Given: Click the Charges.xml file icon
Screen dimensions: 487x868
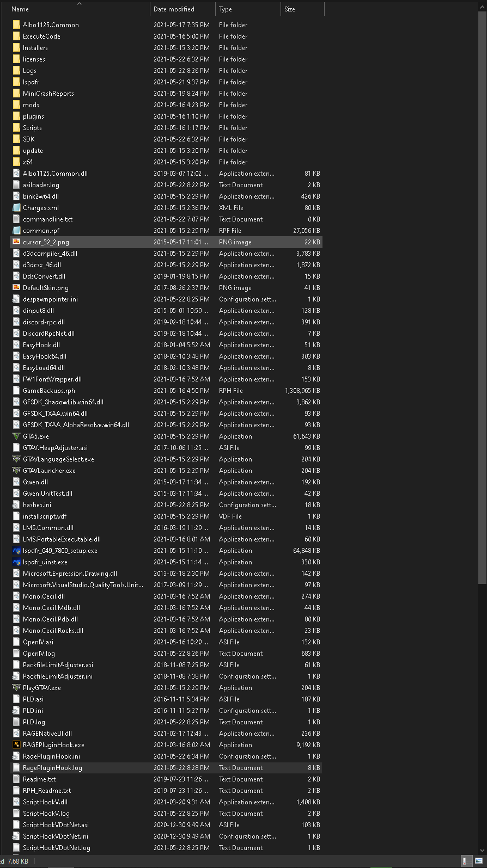Looking at the screenshot, I should [16, 208].
